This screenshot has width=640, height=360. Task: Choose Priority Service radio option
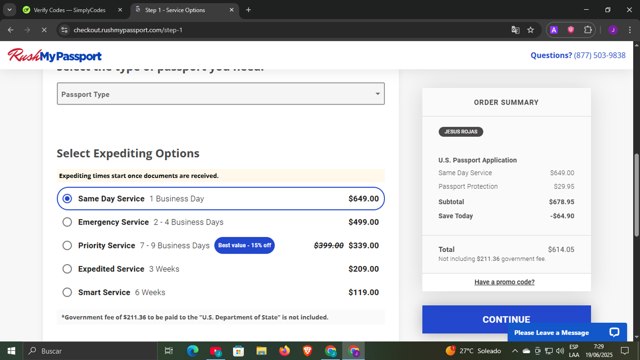coord(67,245)
